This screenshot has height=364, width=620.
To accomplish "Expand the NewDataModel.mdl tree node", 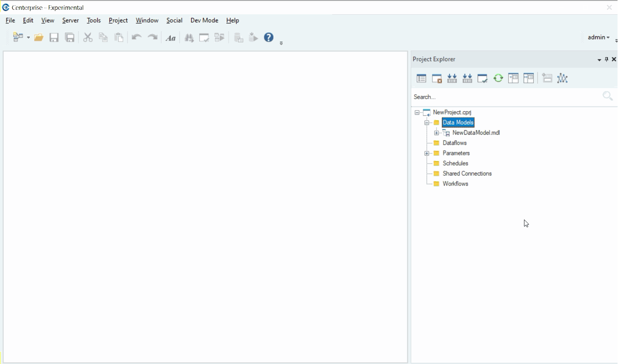I will (436, 133).
